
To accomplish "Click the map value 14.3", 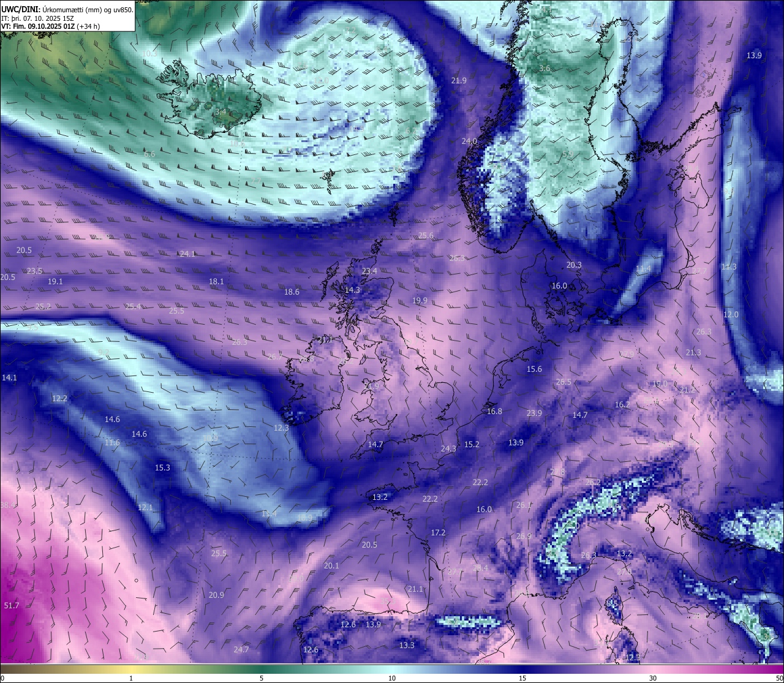I will [x=352, y=290].
